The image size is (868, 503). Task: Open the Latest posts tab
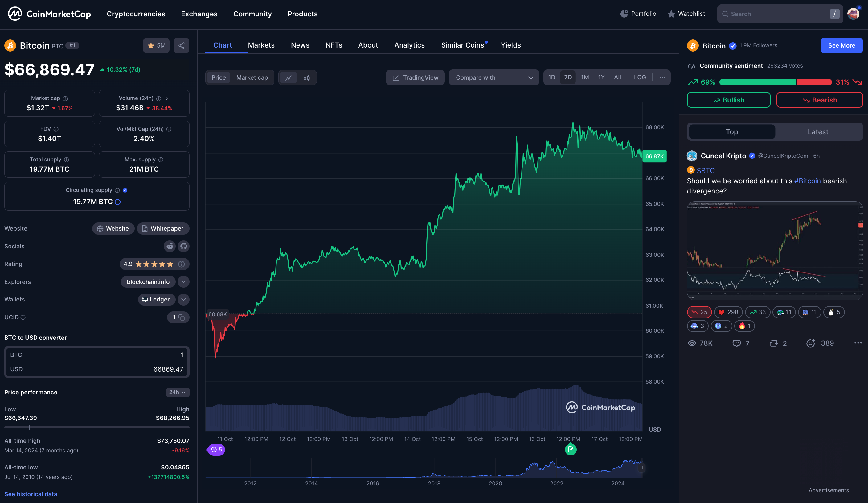coord(818,132)
